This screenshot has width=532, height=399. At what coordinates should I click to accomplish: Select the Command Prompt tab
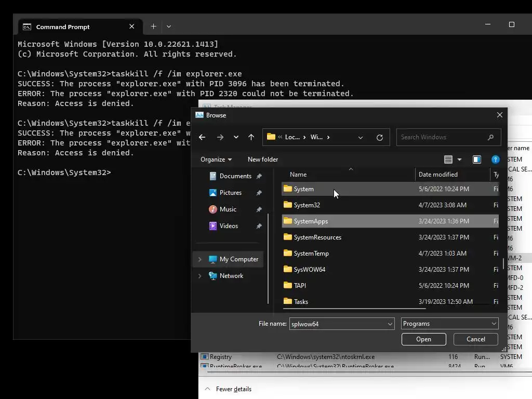[81, 27]
